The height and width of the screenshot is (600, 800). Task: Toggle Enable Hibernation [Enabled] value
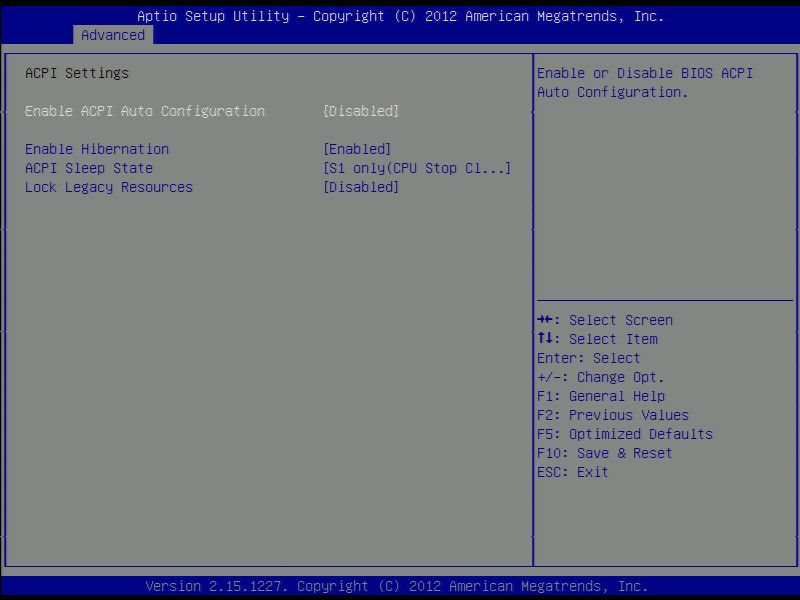pos(357,149)
